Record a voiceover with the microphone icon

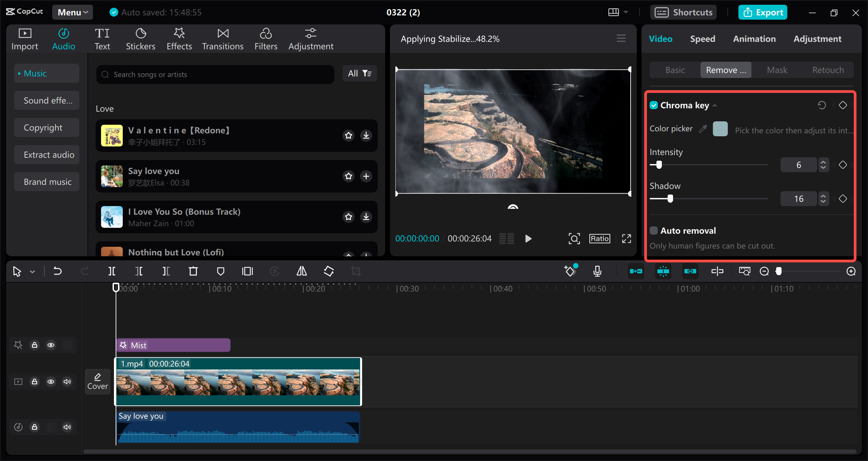597,271
